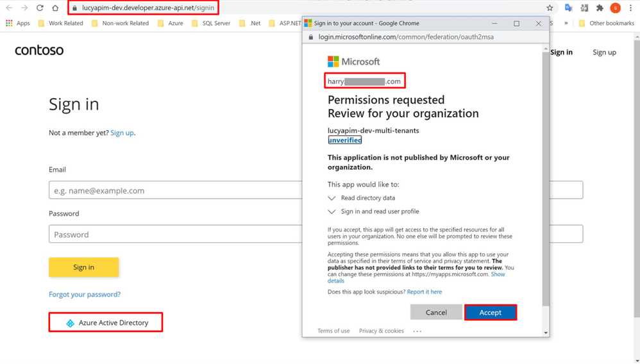Click the Sign up link in the header
This screenshot has height=364, width=640.
pos(604,53)
